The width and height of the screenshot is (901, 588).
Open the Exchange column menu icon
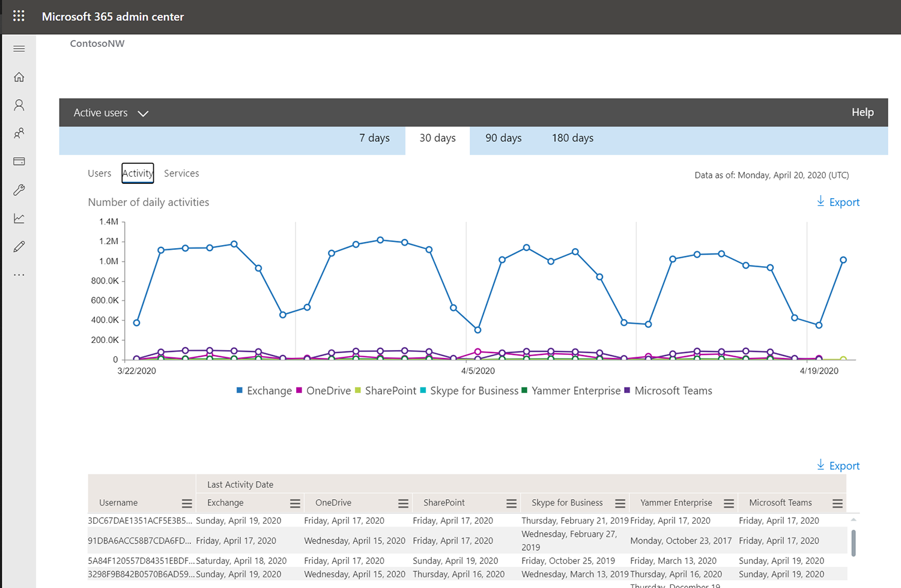(x=295, y=503)
